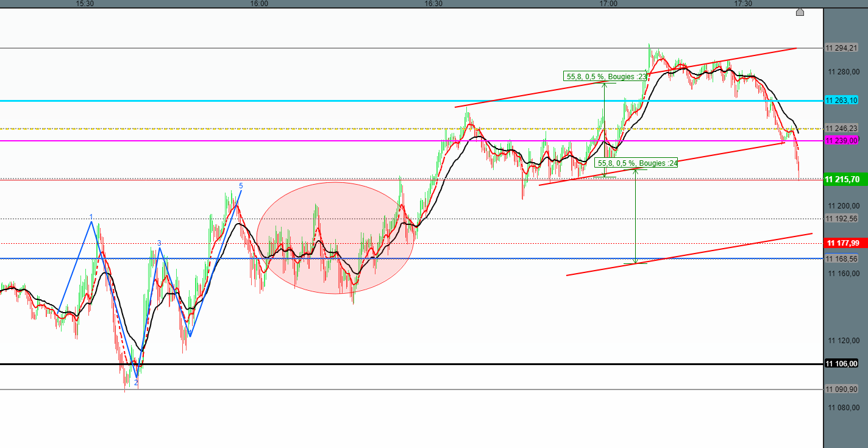Viewport: 868px width, 448px height.
Task: Click the 11 192,56 level label
Action: point(841,218)
